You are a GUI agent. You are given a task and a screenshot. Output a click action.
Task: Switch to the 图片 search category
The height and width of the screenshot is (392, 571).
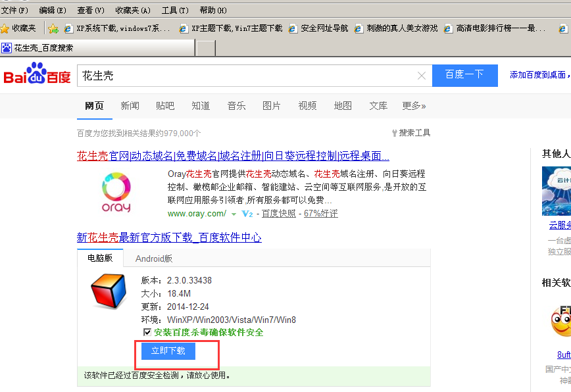[272, 106]
